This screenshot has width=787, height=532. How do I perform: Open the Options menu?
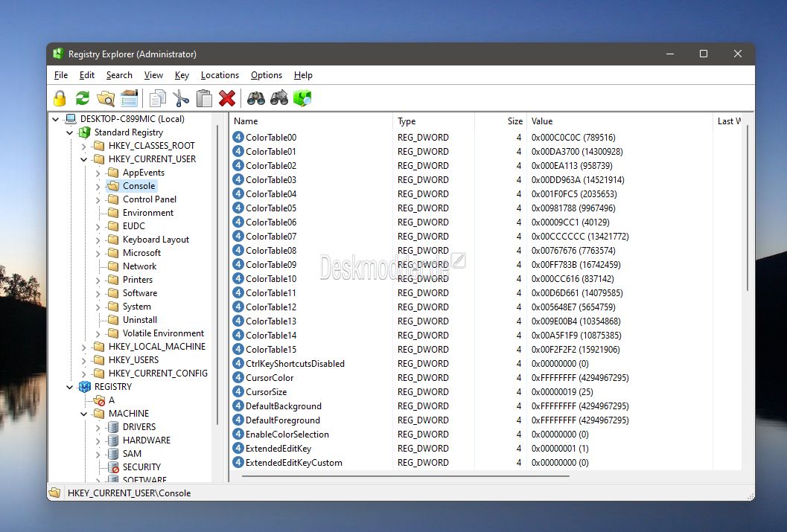click(267, 75)
